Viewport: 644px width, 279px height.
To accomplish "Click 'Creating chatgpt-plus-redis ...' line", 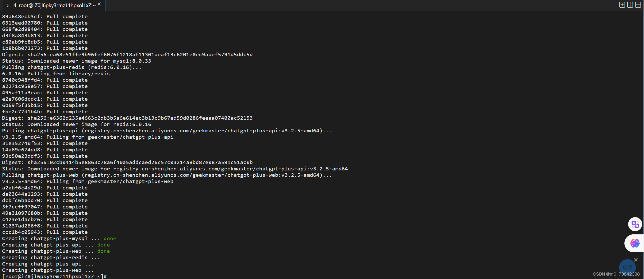I will (51, 257).
